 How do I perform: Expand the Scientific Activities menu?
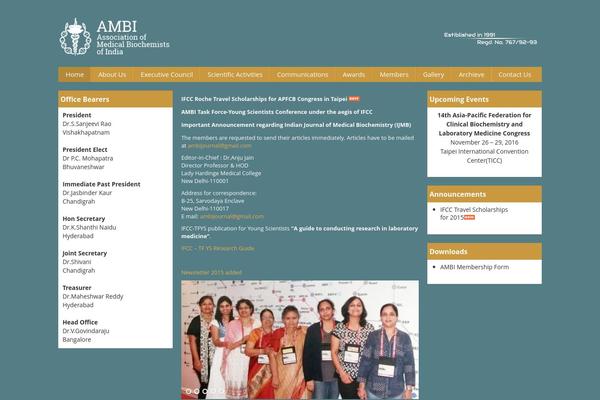[x=234, y=74]
